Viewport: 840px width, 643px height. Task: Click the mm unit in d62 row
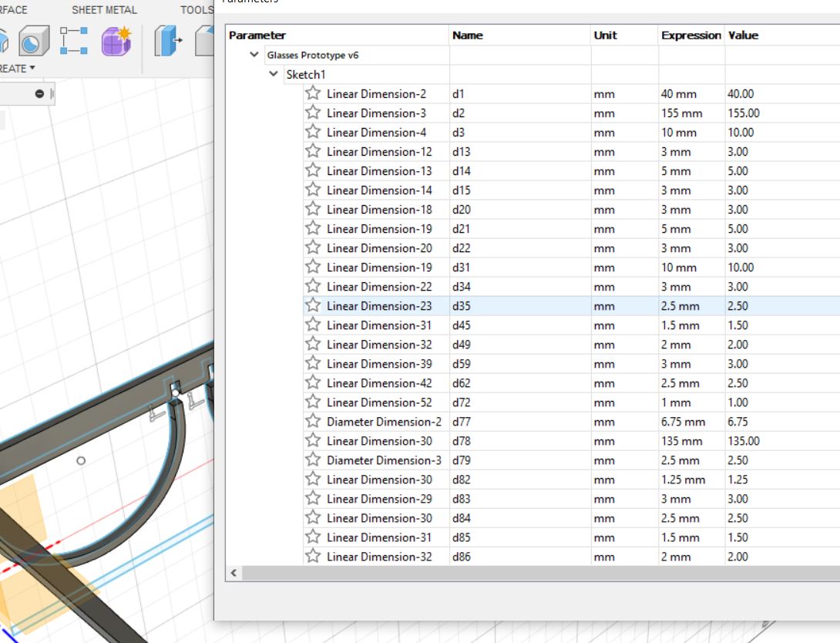604,383
